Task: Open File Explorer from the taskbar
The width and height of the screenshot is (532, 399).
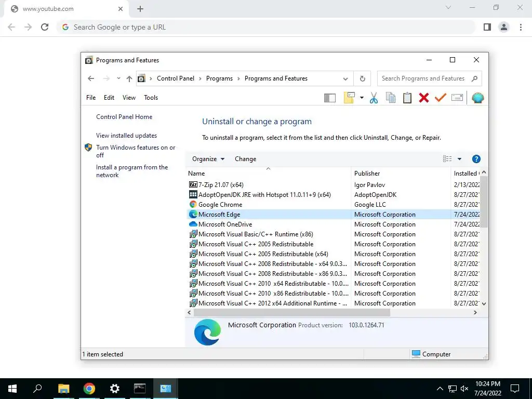Action: 63,389
